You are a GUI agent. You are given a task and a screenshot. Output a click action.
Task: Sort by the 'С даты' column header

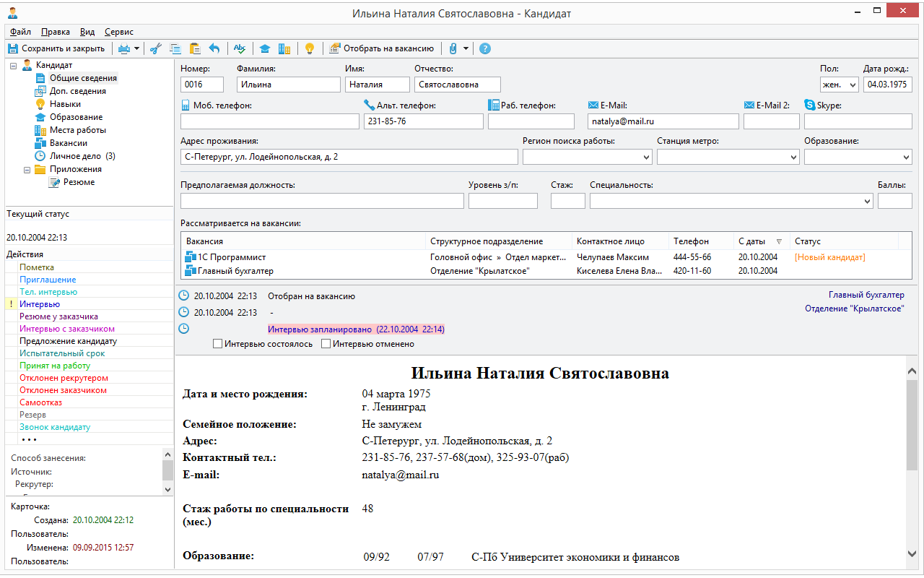point(760,241)
